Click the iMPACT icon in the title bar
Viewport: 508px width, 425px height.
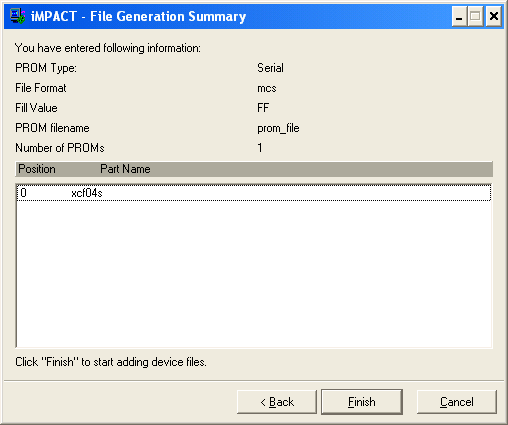[17, 16]
